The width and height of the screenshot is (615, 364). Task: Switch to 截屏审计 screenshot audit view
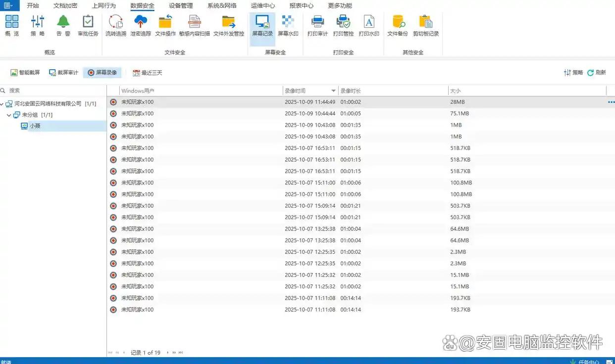tap(63, 73)
